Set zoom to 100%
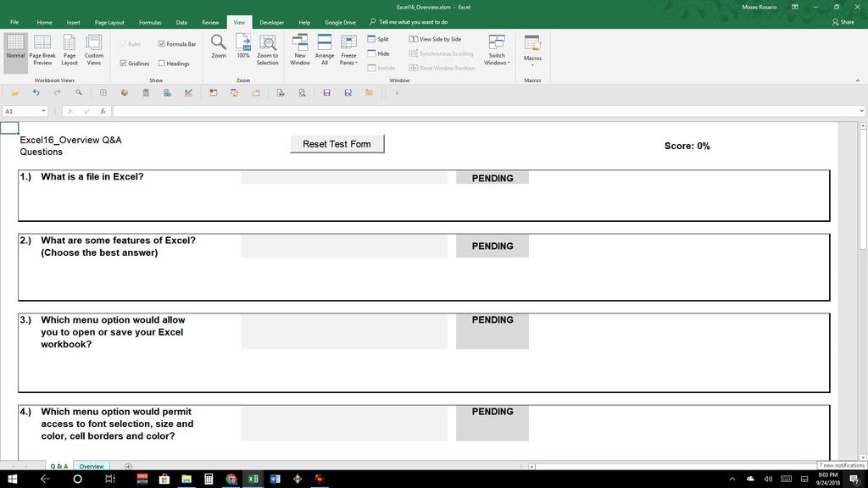Viewport: 868px width, 488px height. point(243,47)
